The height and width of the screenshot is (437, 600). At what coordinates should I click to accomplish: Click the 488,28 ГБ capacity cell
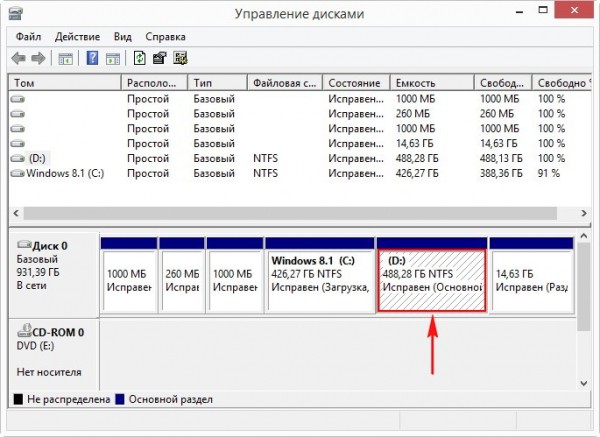pos(417,158)
